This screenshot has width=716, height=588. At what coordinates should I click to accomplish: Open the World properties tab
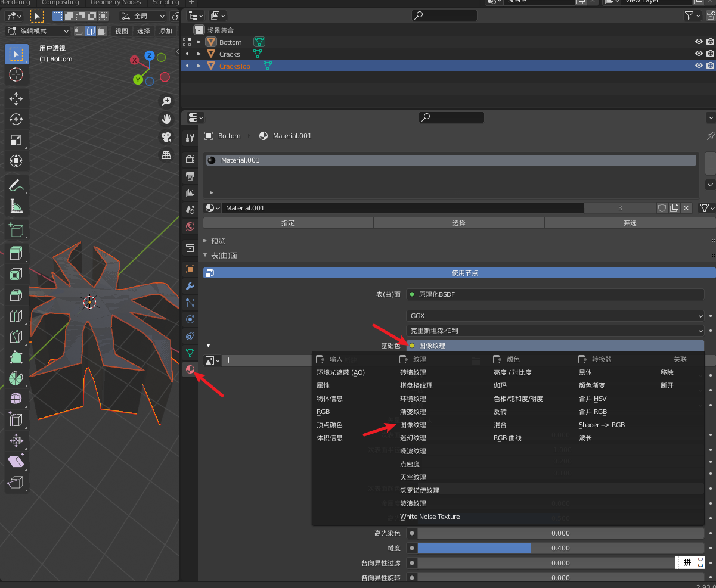tap(190, 226)
